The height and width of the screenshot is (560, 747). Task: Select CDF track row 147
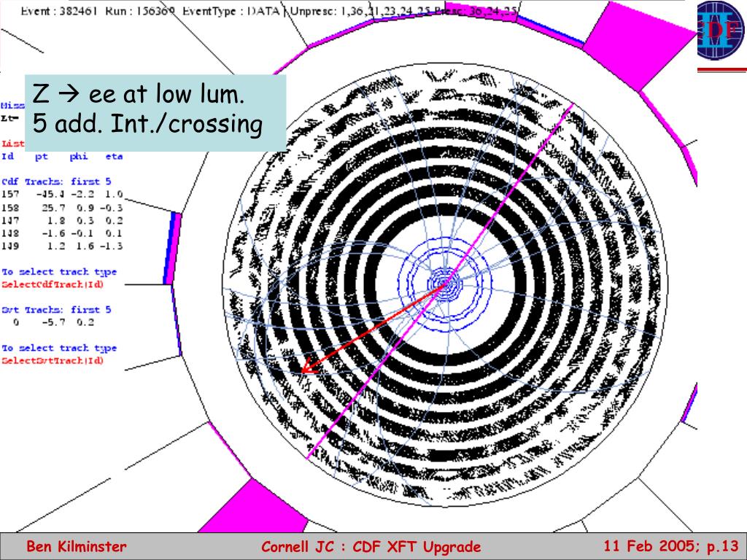click(62, 220)
